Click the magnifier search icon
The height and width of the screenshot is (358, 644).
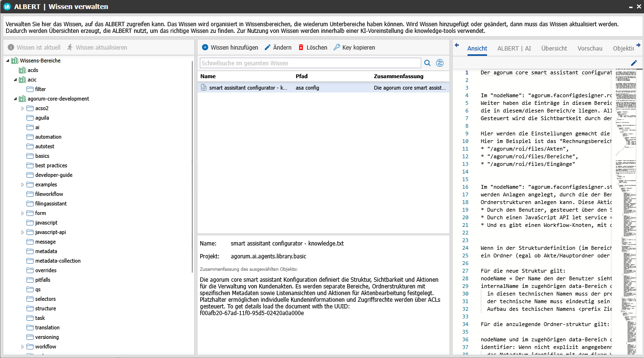click(427, 63)
